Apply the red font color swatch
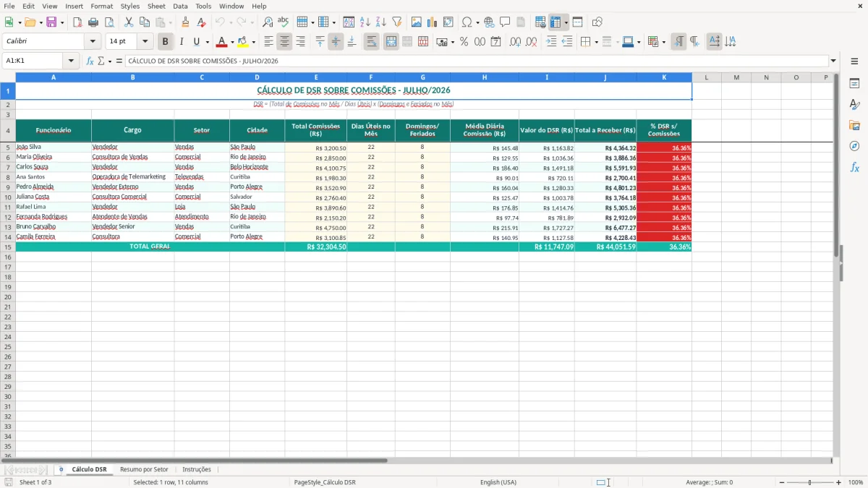 [222, 42]
